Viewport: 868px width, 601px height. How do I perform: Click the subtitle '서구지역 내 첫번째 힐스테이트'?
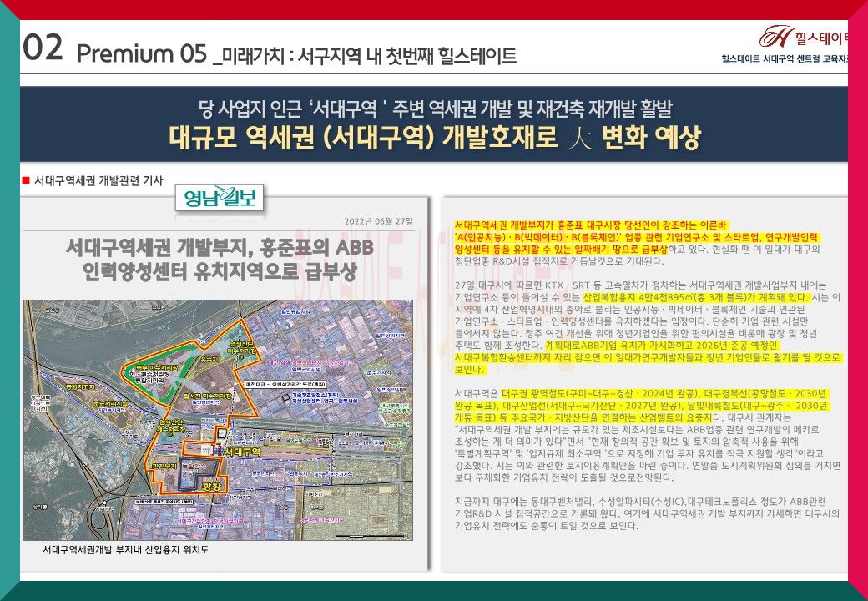click(407, 55)
